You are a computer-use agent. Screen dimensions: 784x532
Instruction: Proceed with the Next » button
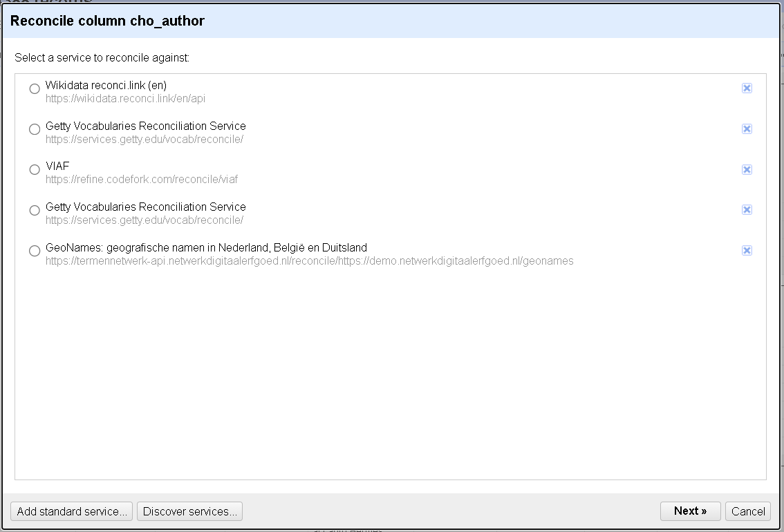pos(690,511)
